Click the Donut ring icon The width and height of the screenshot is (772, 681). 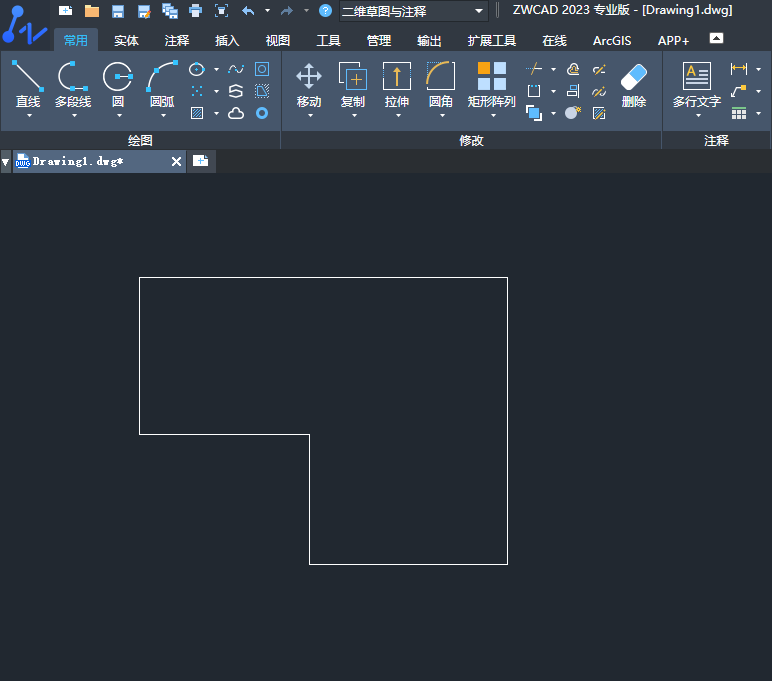[x=262, y=113]
